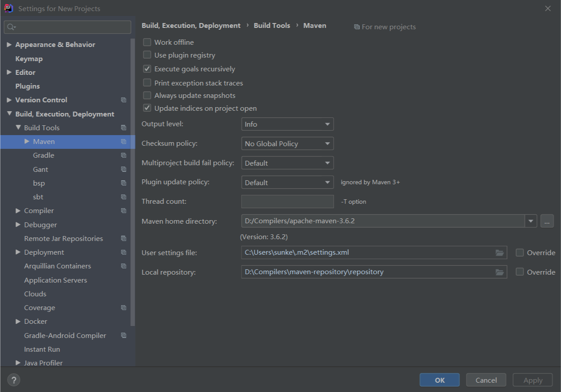Tick Override for User settings file
The width and height of the screenshot is (561, 392).
[x=520, y=252]
